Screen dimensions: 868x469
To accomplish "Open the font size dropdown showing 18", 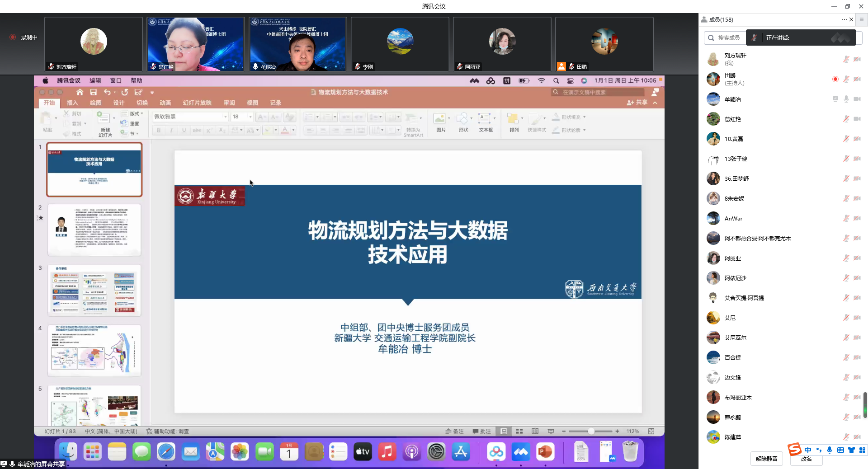I will click(250, 117).
